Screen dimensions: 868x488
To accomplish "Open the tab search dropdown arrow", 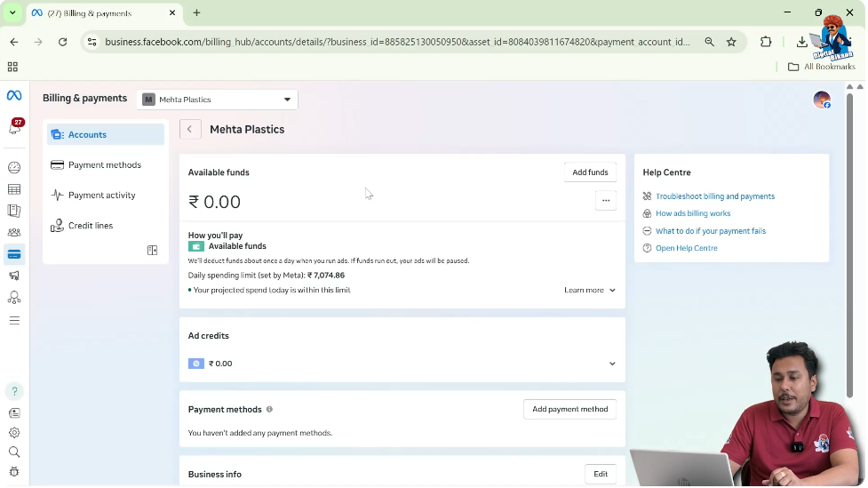I will [12, 12].
